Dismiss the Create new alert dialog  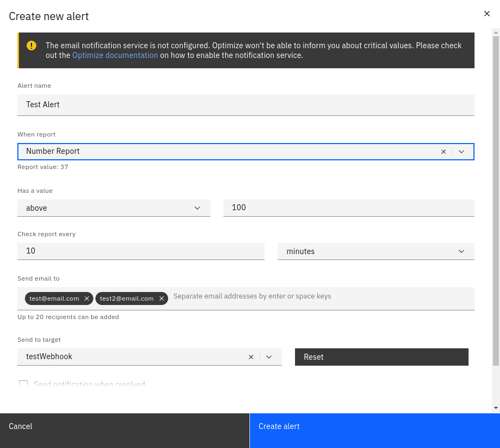coord(486,14)
